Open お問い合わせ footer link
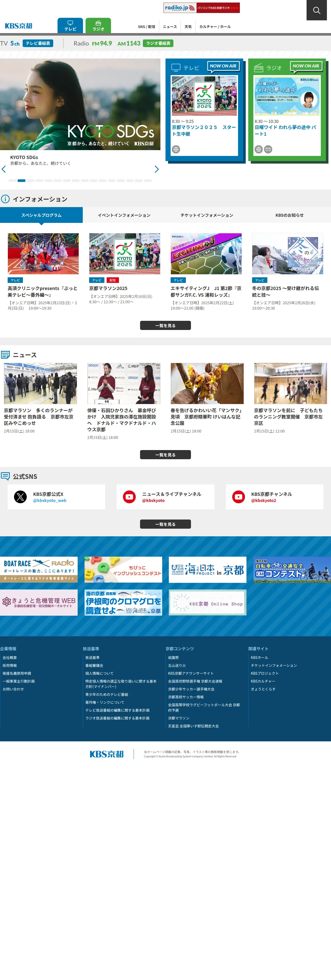 point(13,689)
